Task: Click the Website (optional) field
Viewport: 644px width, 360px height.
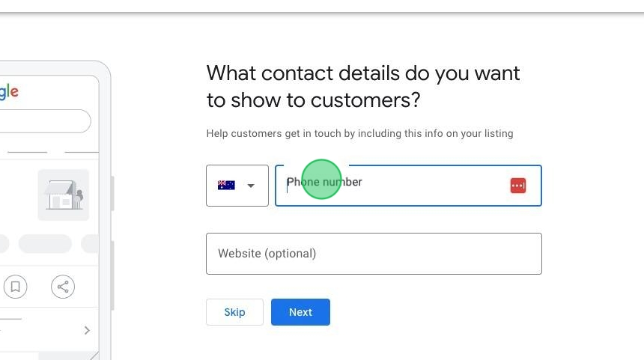Action: (x=374, y=254)
